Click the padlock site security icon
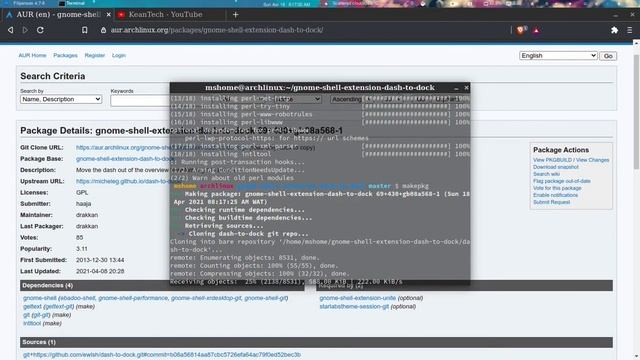Viewport: 640px width, 360px height. tap(103, 30)
